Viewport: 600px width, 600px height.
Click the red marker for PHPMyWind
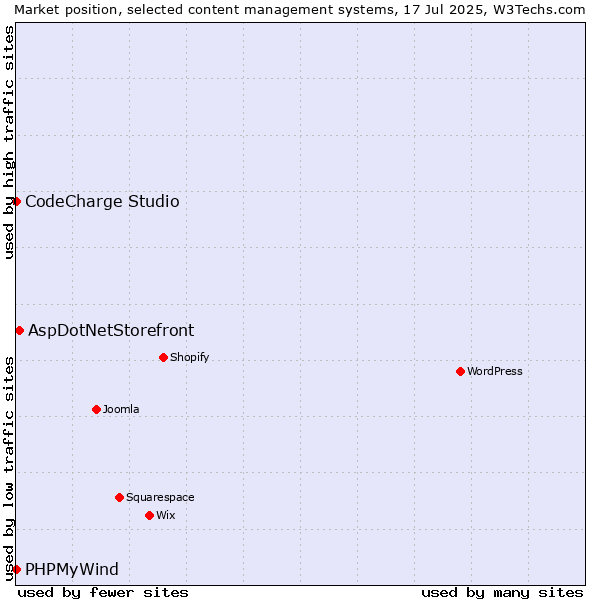[16, 569]
